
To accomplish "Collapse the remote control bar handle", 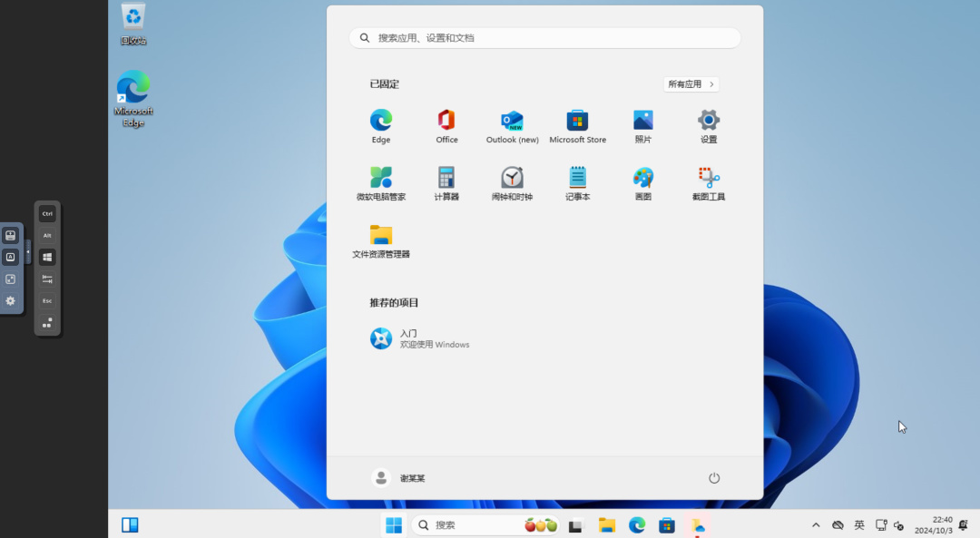I will [27, 252].
